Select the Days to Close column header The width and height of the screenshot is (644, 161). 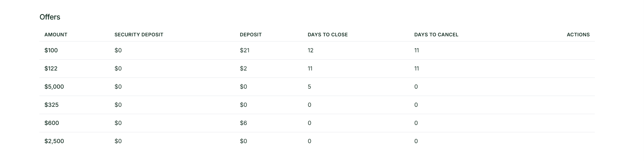[x=327, y=35]
